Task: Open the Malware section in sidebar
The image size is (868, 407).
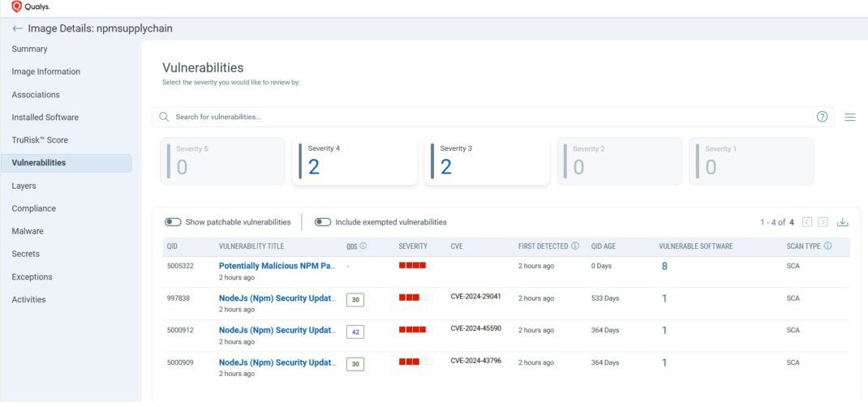Action: tap(28, 231)
